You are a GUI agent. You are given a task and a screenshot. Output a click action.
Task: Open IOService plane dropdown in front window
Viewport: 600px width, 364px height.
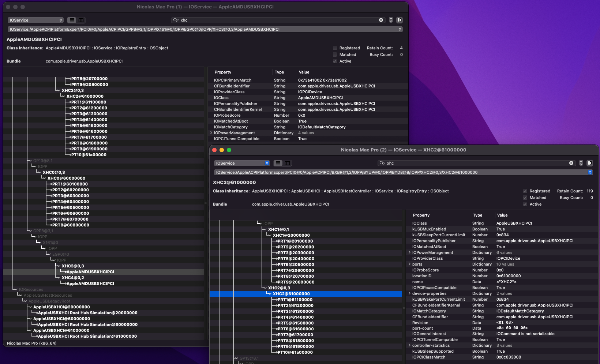click(x=241, y=163)
